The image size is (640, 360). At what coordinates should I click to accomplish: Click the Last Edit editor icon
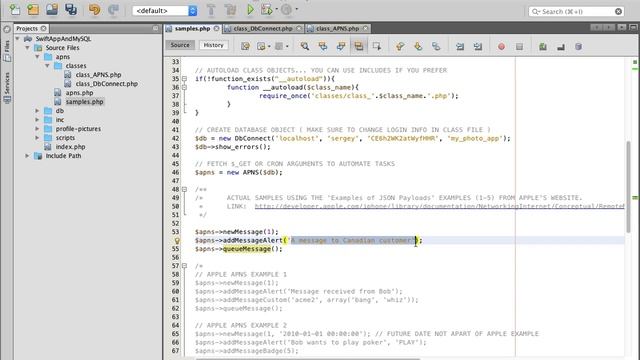click(x=245, y=47)
